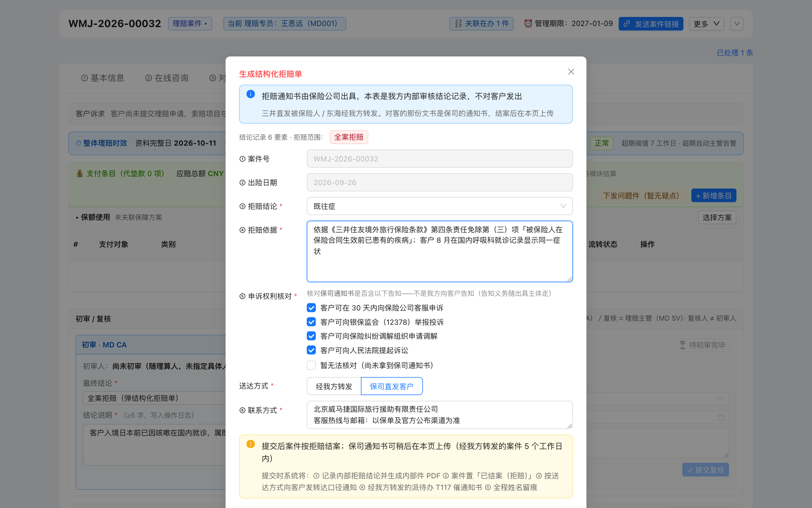812x508 pixels.
Task: Open the 最终结论 dropdown showing 全案拒赔
Action: pos(154,398)
